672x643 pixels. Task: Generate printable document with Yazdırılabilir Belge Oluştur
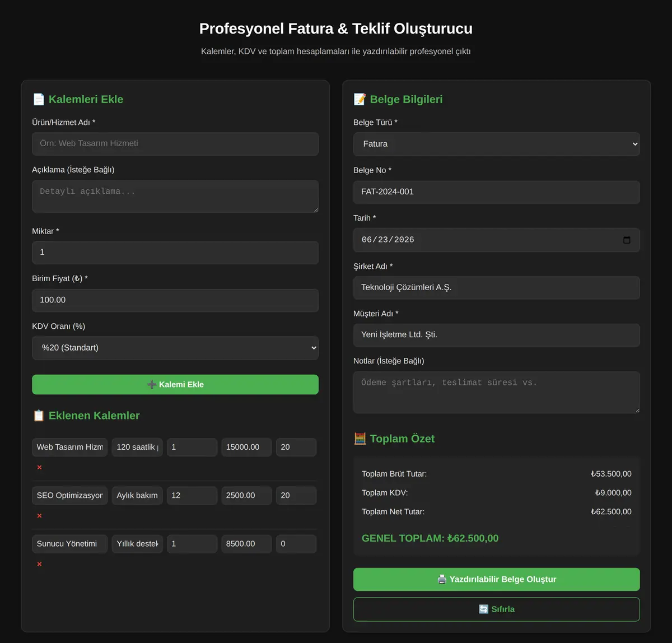[496, 579]
